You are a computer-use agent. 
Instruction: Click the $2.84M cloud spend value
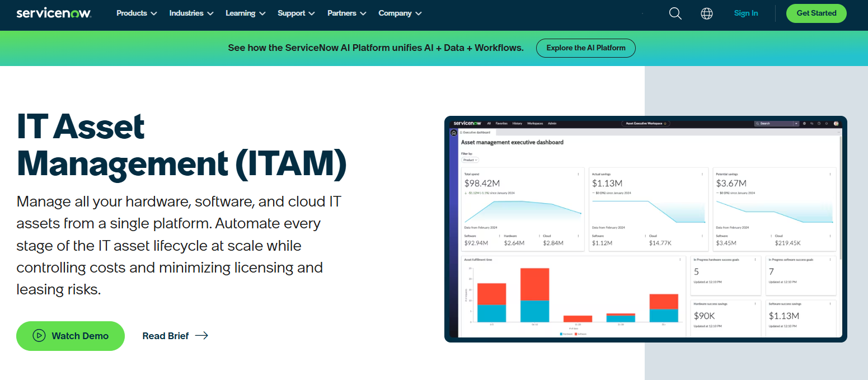(x=553, y=243)
